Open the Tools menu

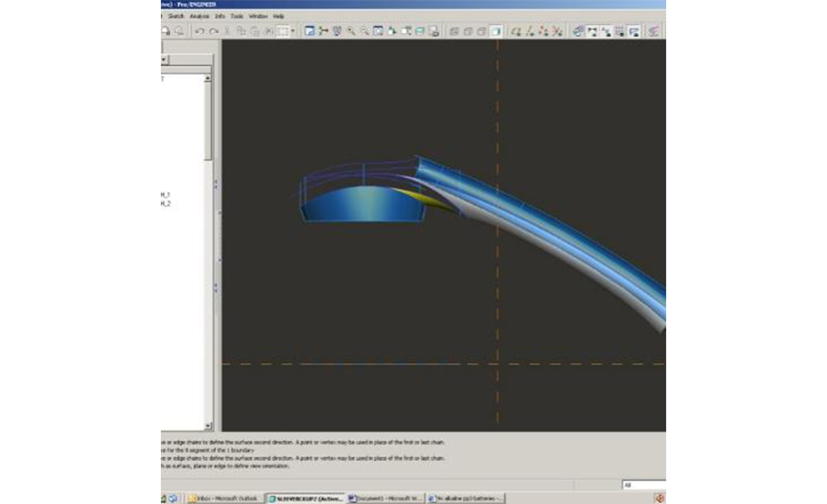coord(237,17)
